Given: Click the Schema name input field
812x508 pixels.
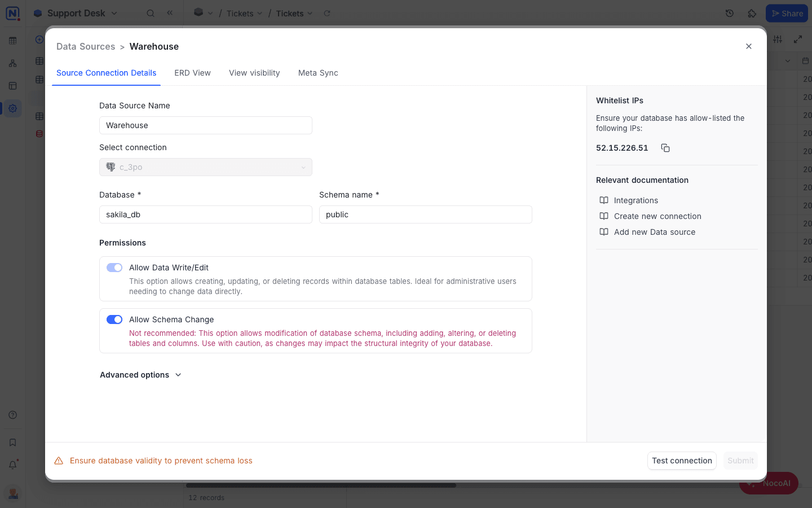Looking at the screenshot, I should coord(426,214).
